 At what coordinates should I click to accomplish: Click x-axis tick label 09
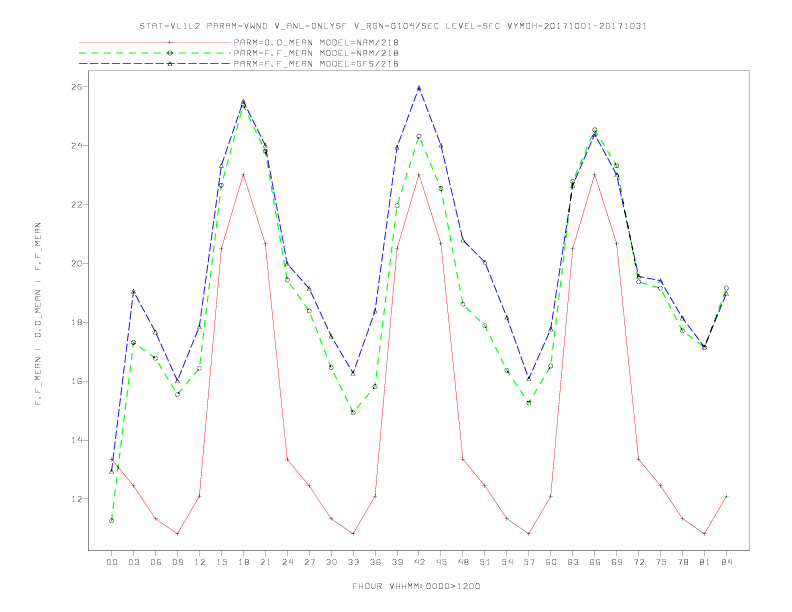point(177,562)
